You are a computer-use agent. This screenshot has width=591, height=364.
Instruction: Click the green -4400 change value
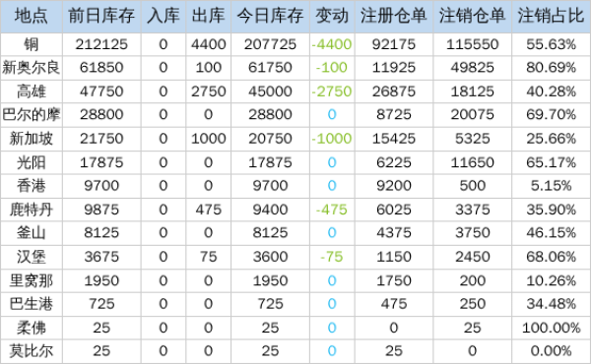[332, 44]
